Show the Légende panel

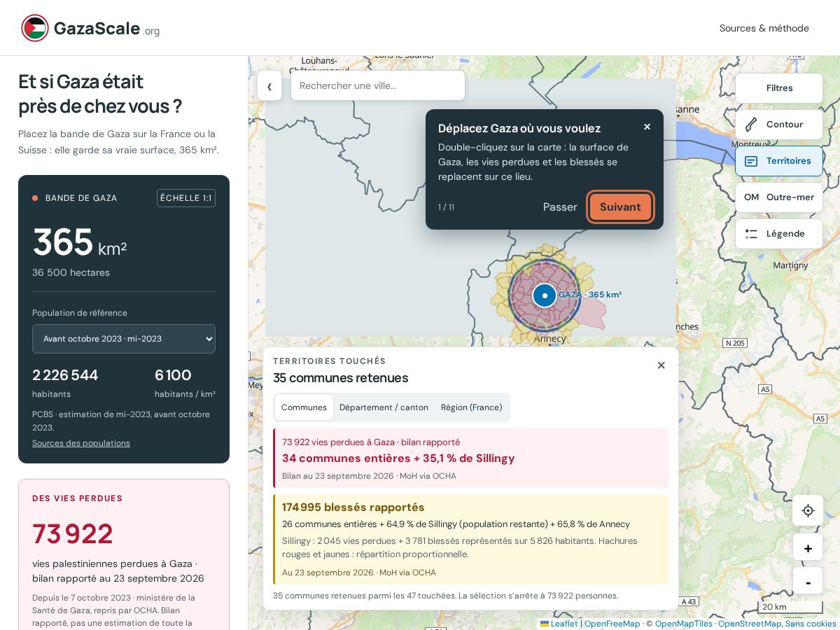point(779,234)
